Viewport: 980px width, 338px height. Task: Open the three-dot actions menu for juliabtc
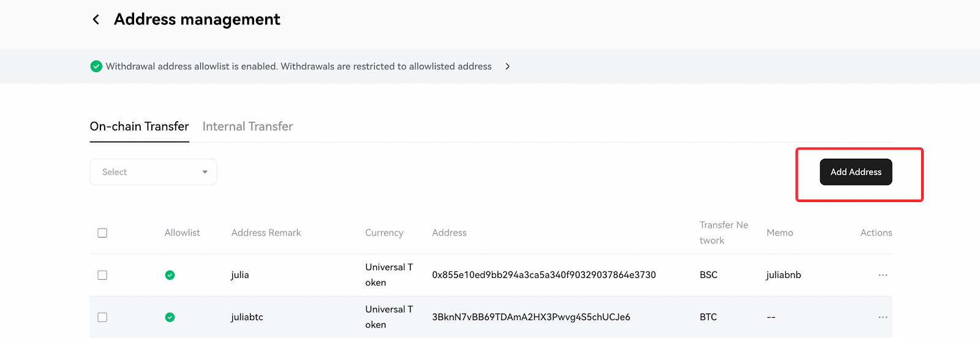pyautogui.click(x=883, y=317)
